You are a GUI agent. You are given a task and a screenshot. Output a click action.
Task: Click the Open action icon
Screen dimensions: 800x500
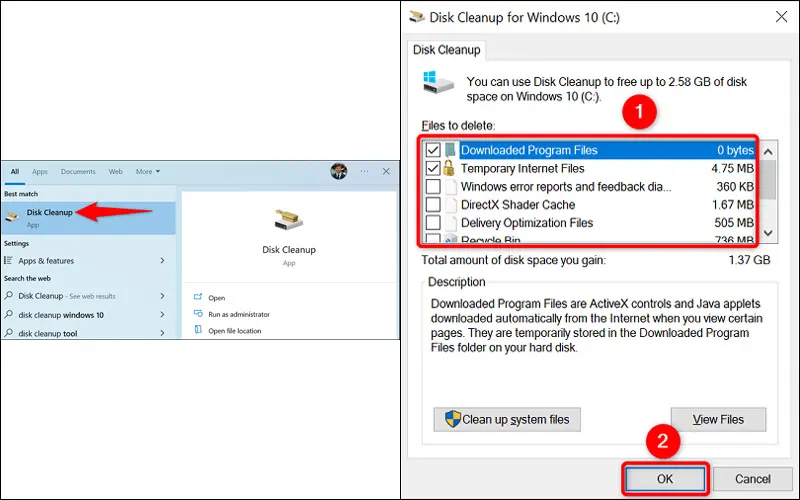(x=198, y=297)
